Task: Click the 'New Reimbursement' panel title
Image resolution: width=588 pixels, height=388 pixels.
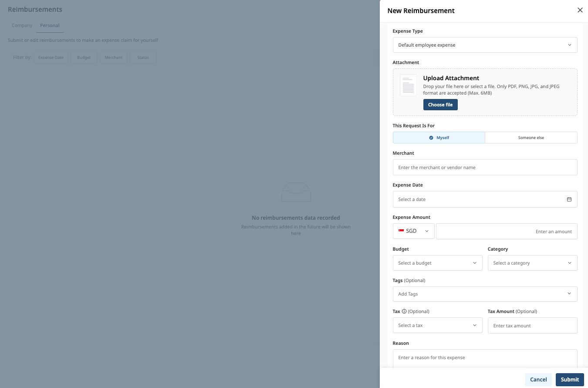Action: click(421, 10)
